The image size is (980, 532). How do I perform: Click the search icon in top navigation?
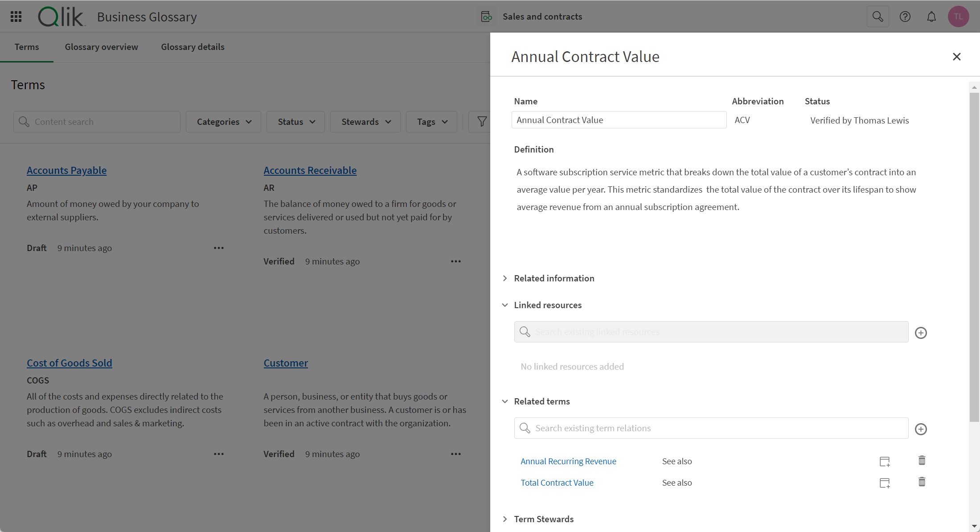click(877, 16)
